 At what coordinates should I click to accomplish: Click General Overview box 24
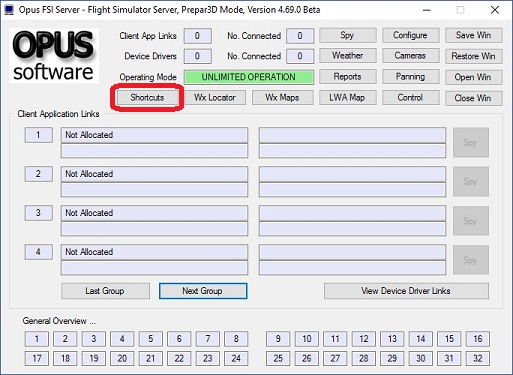(236, 358)
